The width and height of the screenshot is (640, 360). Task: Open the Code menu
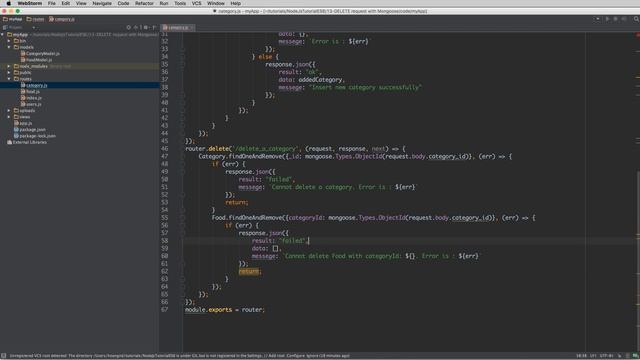[123, 3]
